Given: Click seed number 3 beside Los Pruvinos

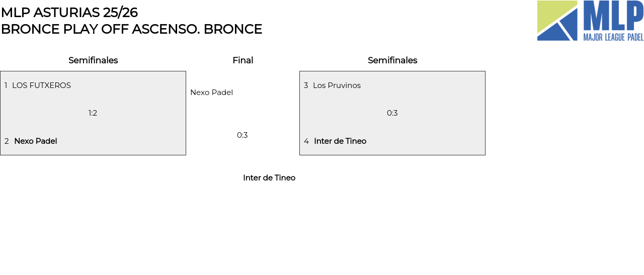Looking at the screenshot, I should coord(306,85).
